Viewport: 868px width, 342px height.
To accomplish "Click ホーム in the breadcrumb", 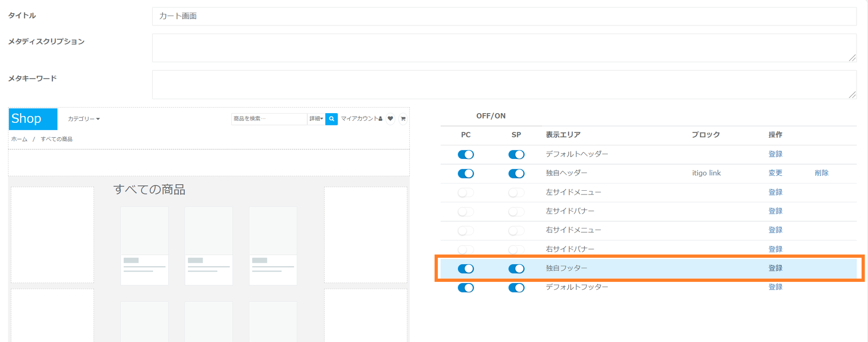I will pos(19,139).
